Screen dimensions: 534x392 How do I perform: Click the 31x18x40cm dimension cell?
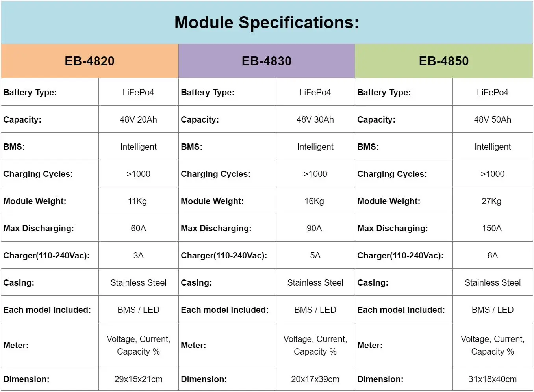tap(492, 379)
